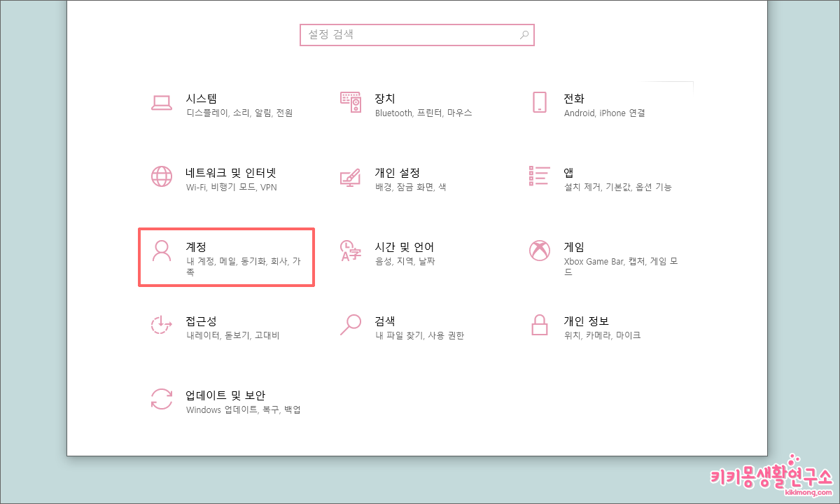Click the 업데이트 및 보안 refresh icon
This screenshot has width=840, height=504.
pyautogui.click(x=162, y=398)
